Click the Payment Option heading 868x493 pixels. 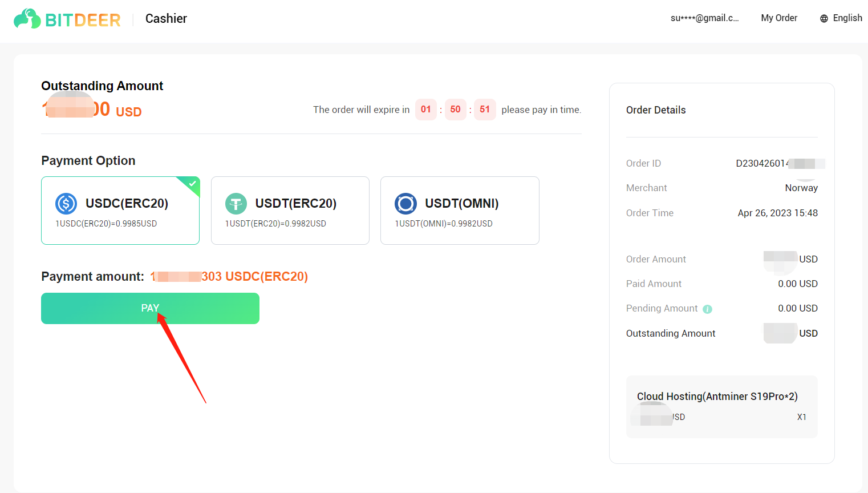point(88,161)
